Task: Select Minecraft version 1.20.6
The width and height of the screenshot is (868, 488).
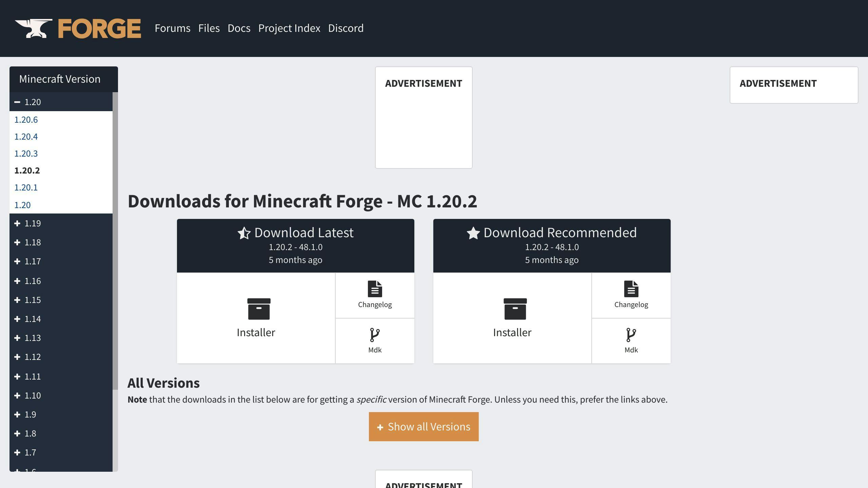Action: (x=26, y=119)
